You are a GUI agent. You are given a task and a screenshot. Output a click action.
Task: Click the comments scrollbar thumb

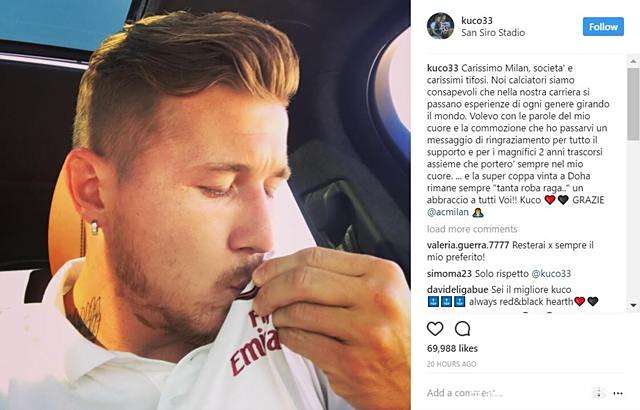pyautogui.click(x=633, y=104)
